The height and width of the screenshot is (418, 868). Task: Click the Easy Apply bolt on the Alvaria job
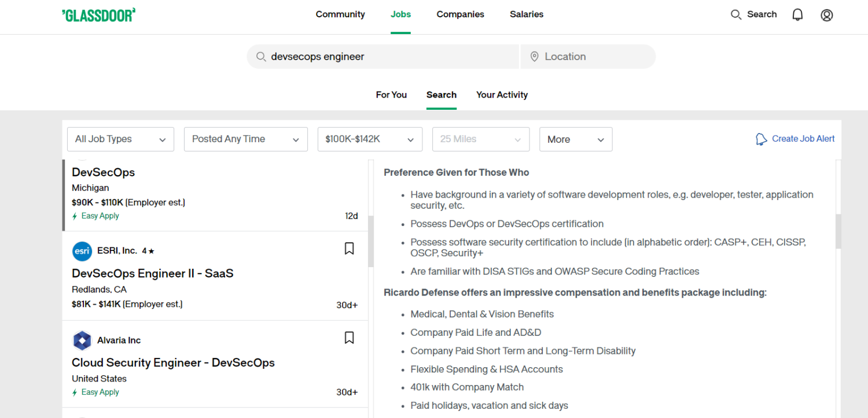[75, 393]
